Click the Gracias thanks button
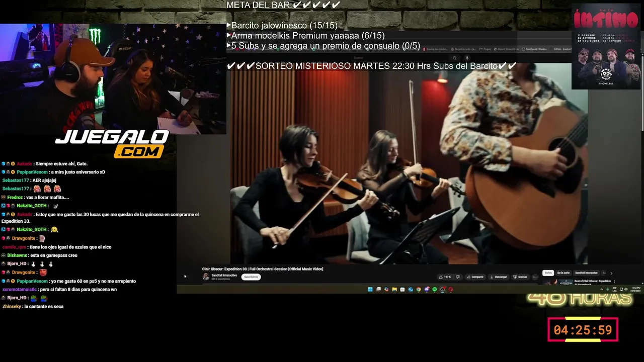This screenshot has height=362, width=644. click(520, 277)
